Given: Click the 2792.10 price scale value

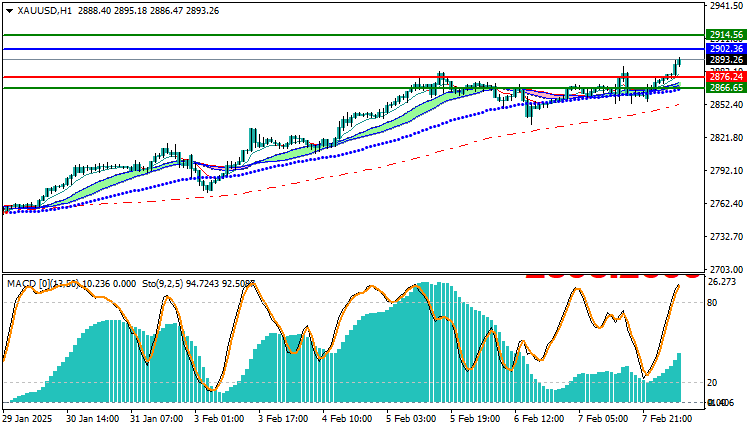Looking at the screenshot, I should [726, 171].
